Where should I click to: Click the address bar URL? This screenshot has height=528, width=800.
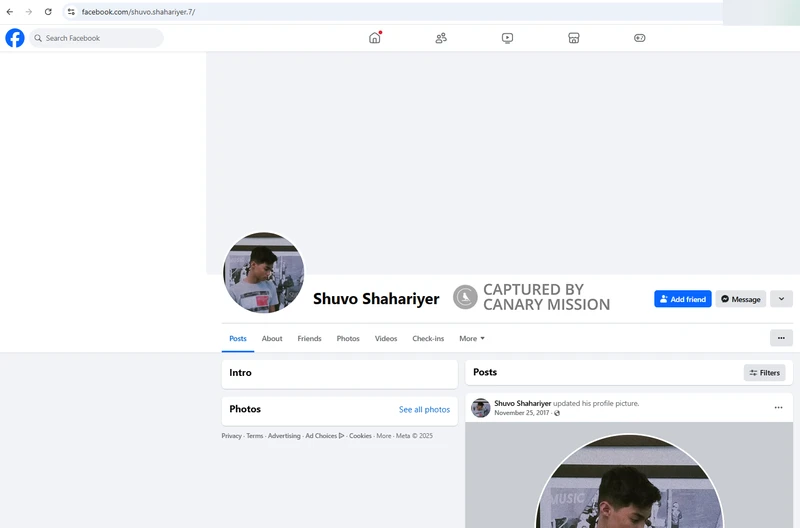pyautogui.click(x=138, y=12)
